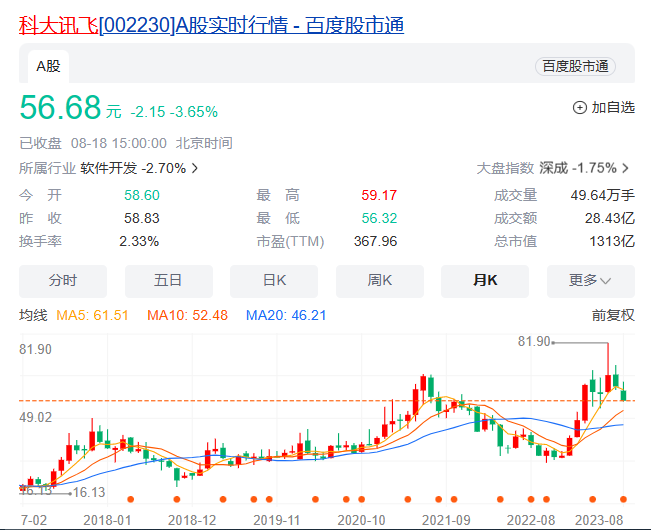Click the change value -2.15 -3.65%
This screenshot has width=651, height=530.
174,112
